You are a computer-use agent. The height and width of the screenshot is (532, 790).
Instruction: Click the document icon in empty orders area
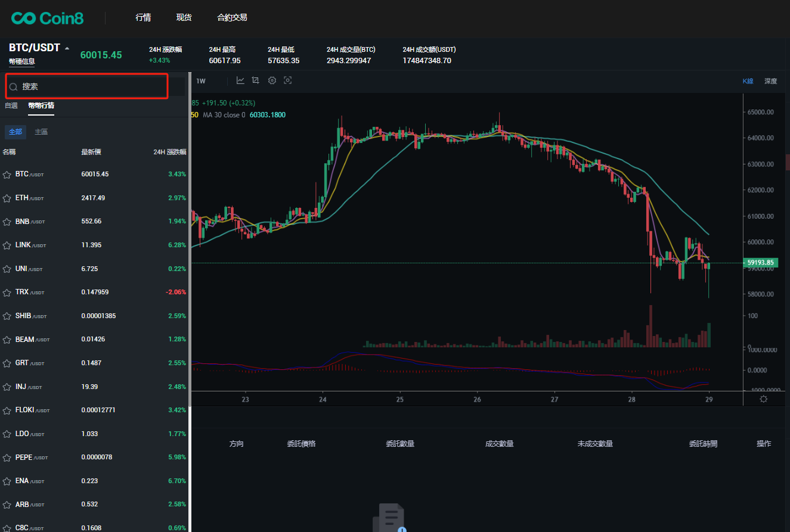389,518
